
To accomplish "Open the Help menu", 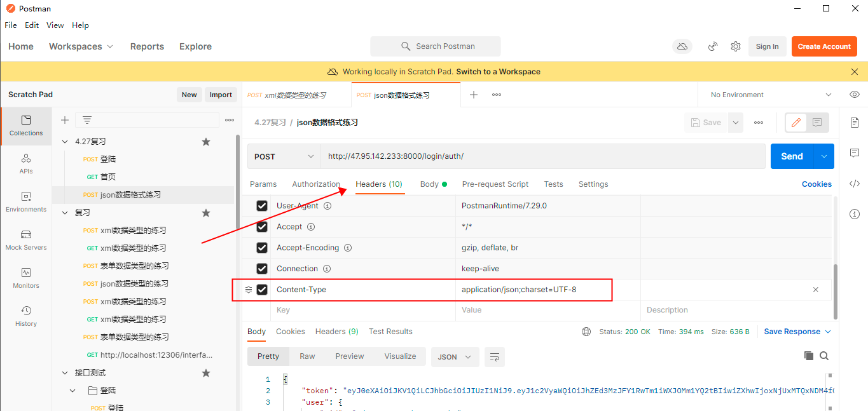I will click(81, 25).
